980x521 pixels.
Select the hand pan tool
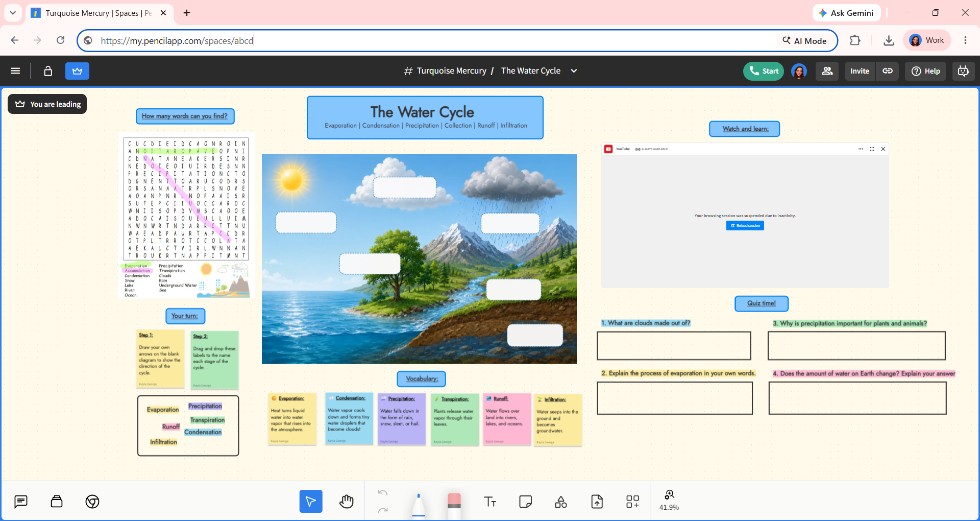(x=347, y=502)
